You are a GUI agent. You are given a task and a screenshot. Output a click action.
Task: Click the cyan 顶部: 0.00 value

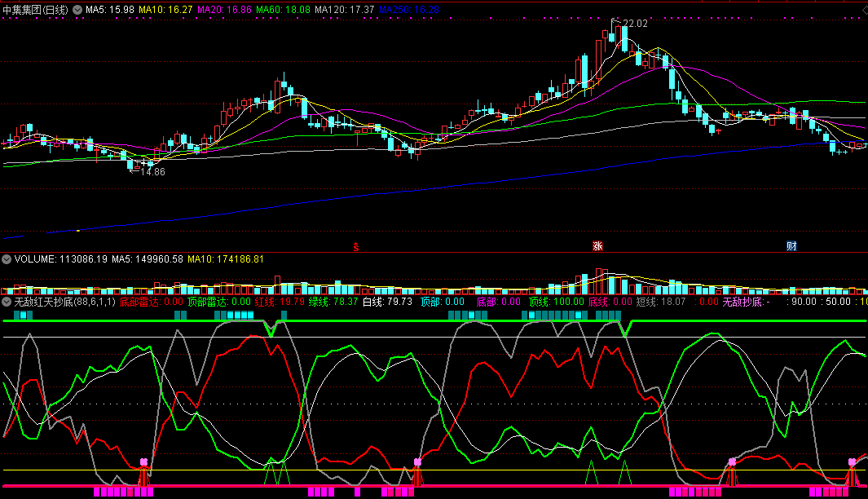443,302
